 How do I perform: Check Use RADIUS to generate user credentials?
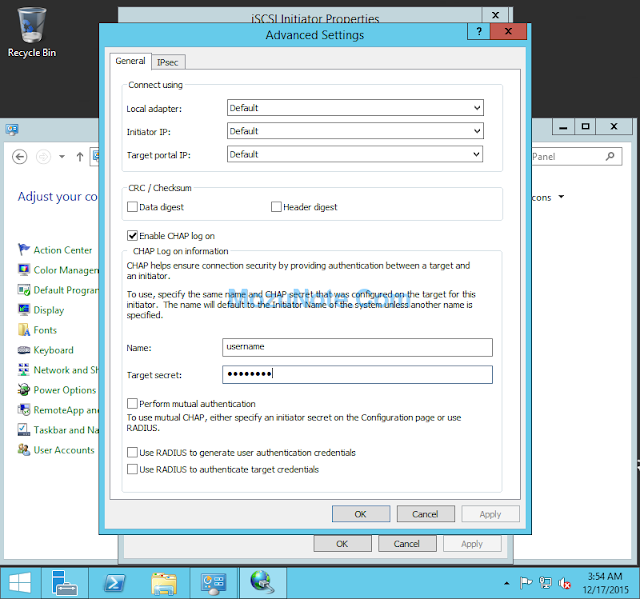point(132,453)
